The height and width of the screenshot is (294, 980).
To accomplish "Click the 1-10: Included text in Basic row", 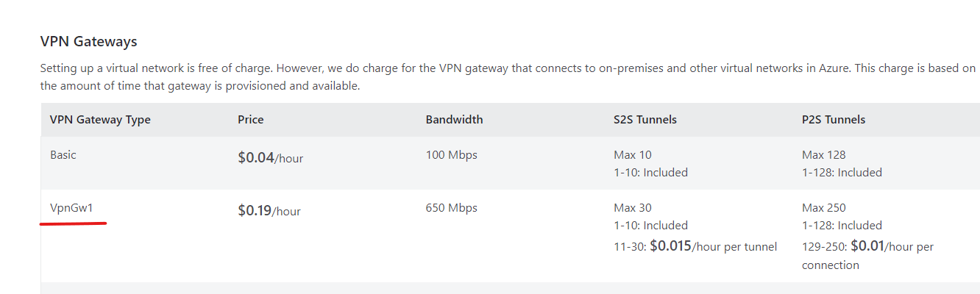I will pyautogui.click(x=650, y=173).
